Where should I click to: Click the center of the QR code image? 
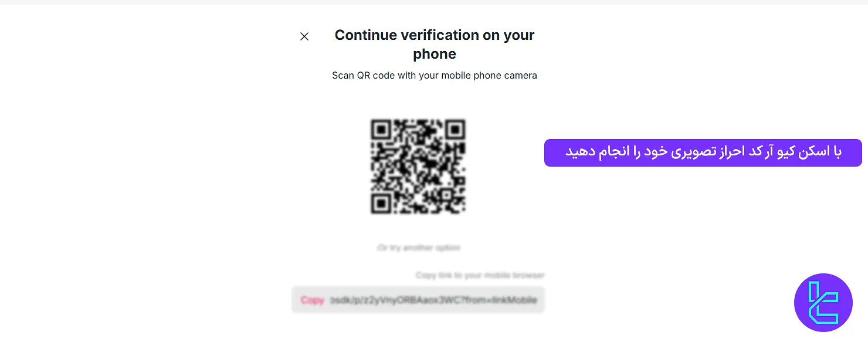[418, 166]
